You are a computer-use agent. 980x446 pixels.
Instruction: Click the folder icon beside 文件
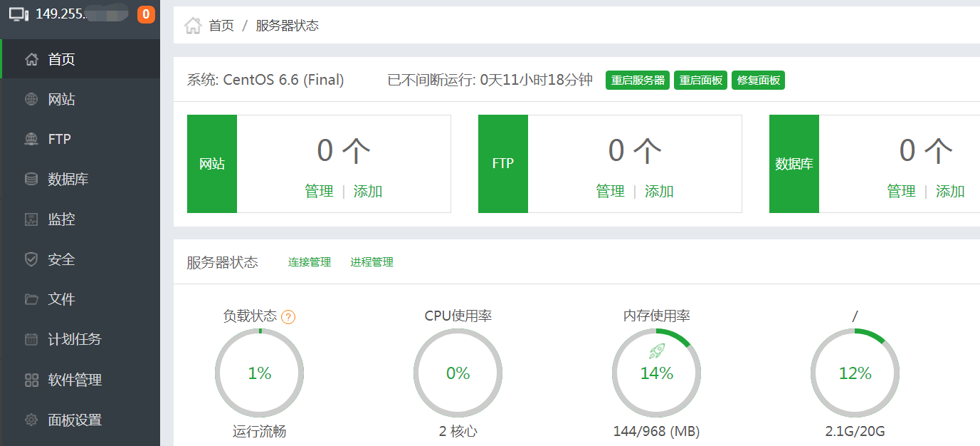31,299
